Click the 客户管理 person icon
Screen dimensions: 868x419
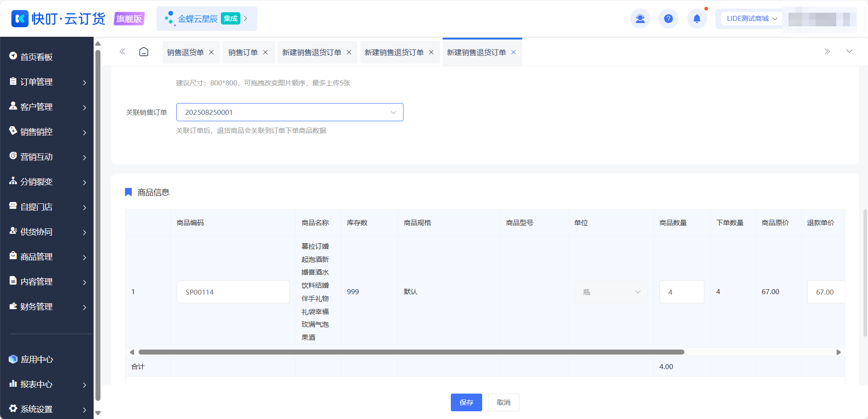click(x=13, y=106)
